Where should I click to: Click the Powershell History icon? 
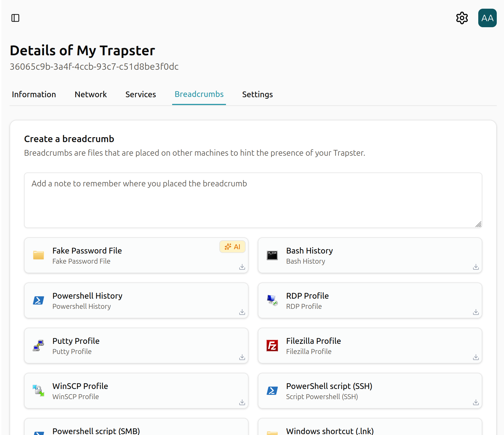(38, 300)
